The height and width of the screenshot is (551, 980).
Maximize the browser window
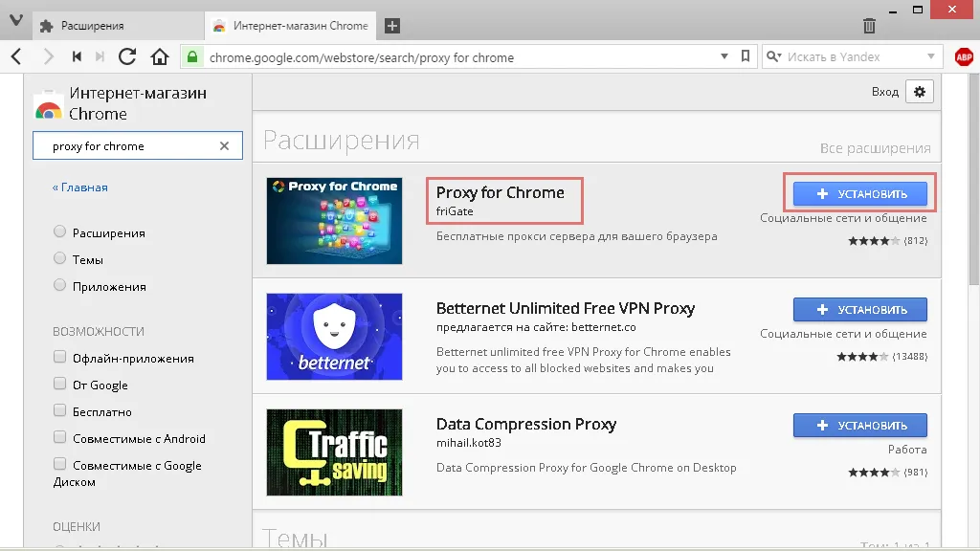tap(918, 10)
